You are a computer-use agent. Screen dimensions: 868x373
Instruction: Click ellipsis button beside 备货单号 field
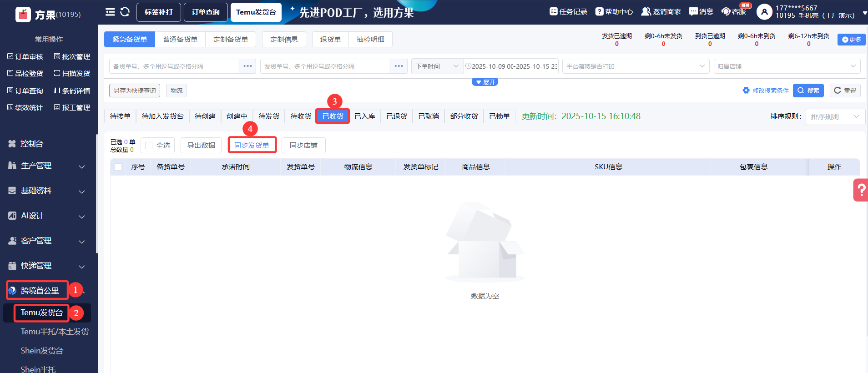click(x=247, y=66)
